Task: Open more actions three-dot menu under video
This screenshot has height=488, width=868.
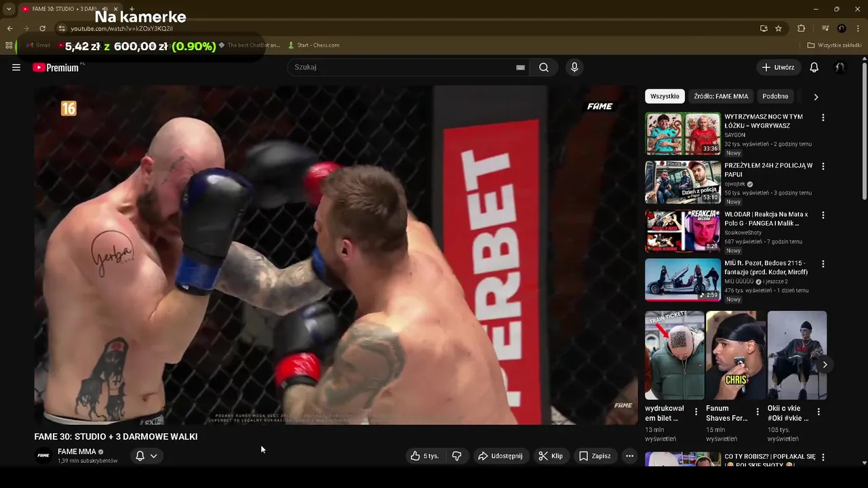Action: [x=629, y=456]
